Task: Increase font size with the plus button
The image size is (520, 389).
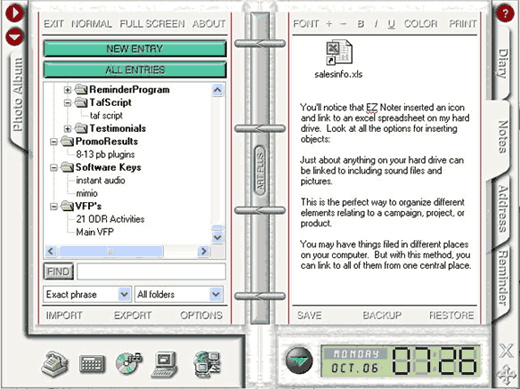Action: coord(329,24)
